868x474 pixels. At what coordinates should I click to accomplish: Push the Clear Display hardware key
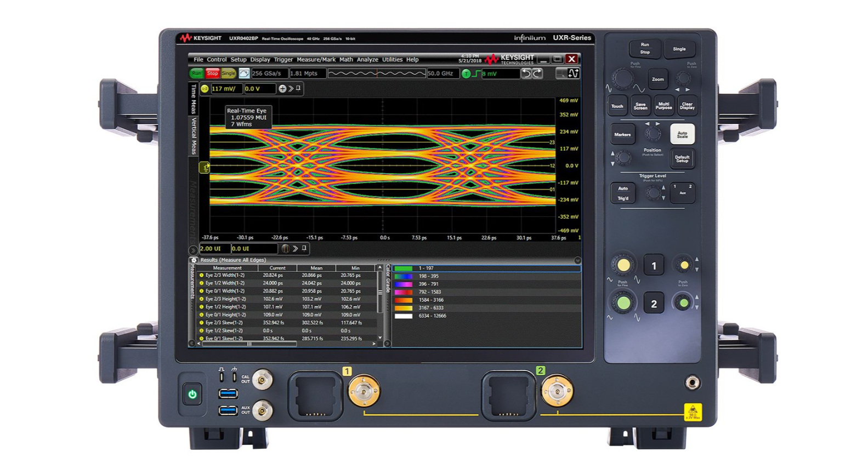point(687,106)
